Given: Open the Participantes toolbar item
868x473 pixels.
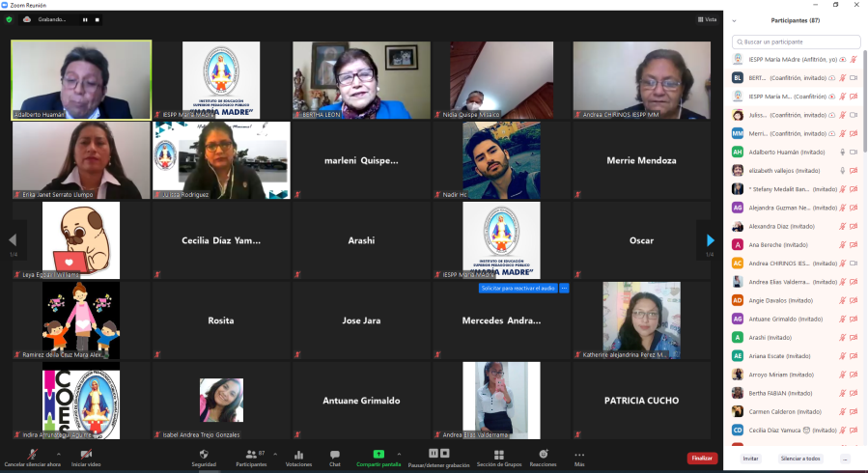Looking at the screenshot, I should (251, 455).
